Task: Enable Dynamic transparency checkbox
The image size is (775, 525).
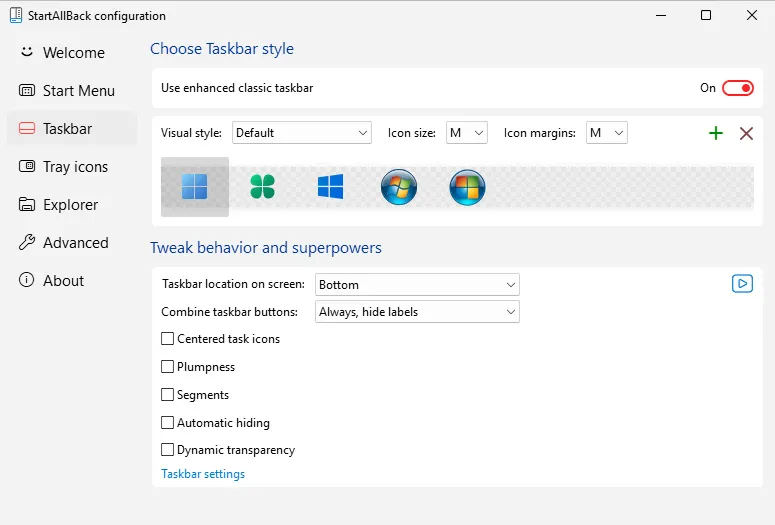Action: click(168, 450)
